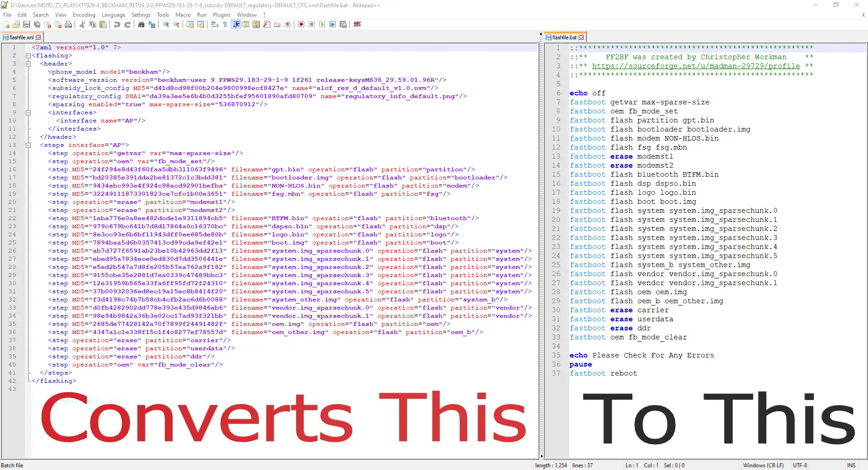
Task: Toggle Show All Characters pilcrow button
Action: [225, 24]
